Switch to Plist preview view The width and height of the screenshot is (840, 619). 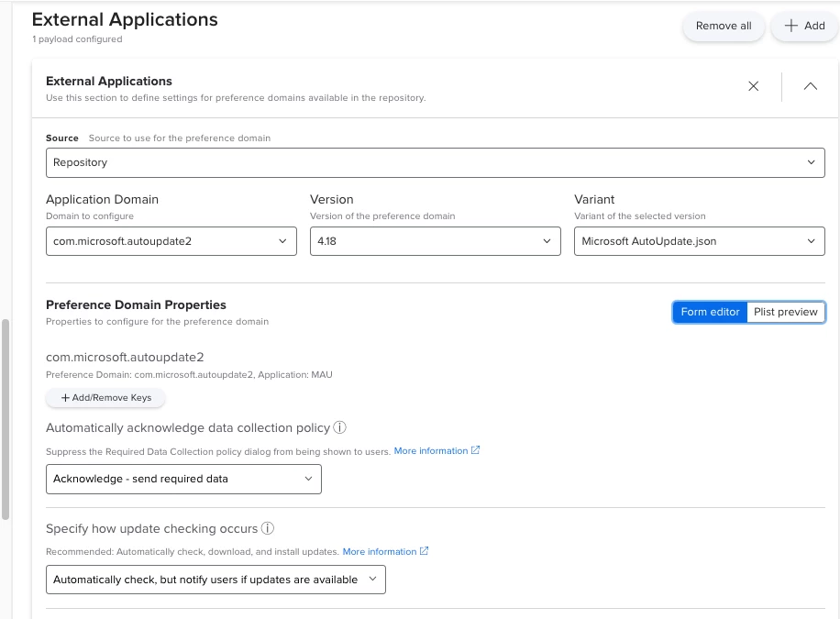[x=785, y=312]
